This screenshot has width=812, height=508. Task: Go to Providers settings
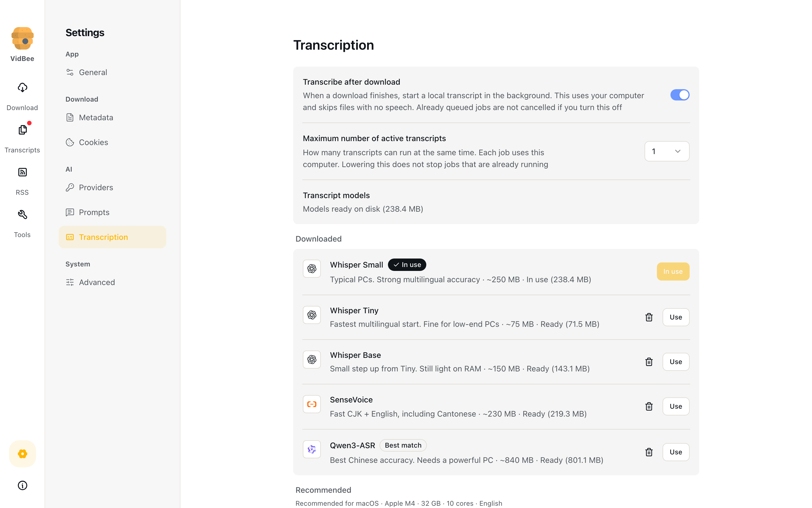point(112,187)
